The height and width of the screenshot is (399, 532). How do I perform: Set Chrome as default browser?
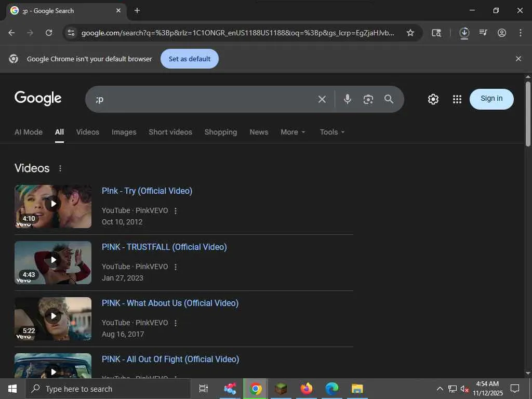coord(190,59)
